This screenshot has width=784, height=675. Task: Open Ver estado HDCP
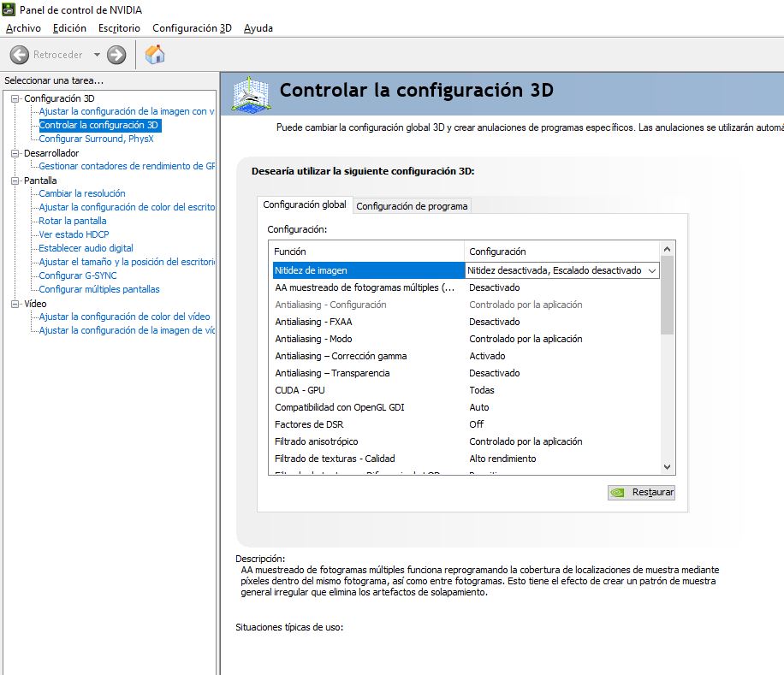click(74, 234)
